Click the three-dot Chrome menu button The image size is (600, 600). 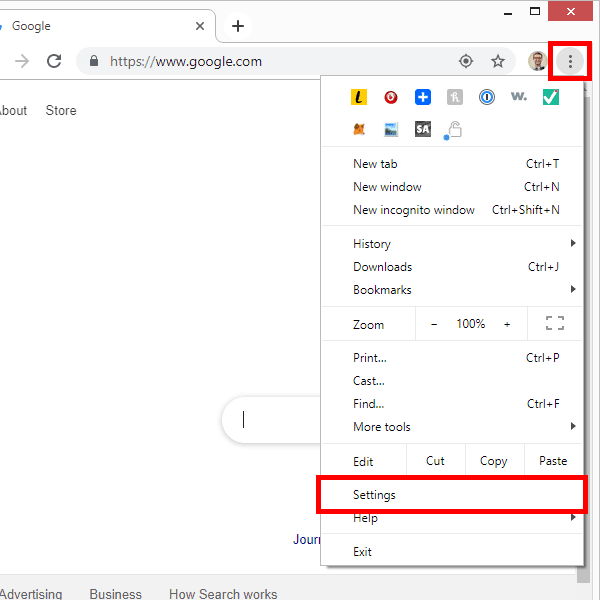570,61
